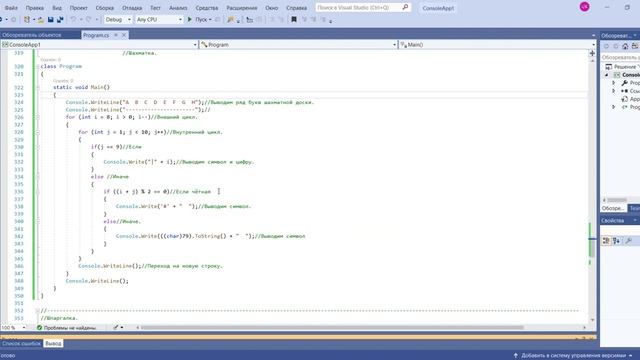Open the Расширения menu
640x360 pixels.
(242, 8)
